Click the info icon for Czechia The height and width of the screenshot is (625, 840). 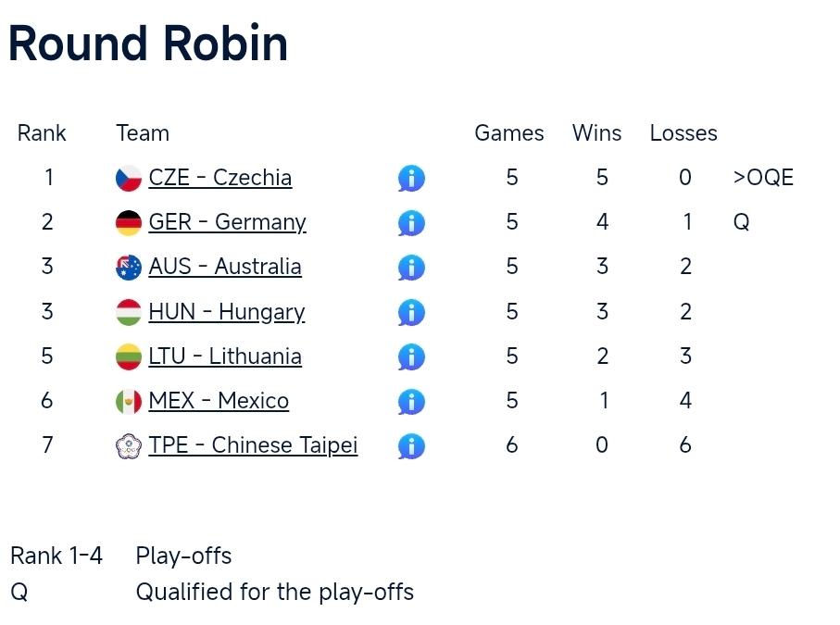coord(411,178)
